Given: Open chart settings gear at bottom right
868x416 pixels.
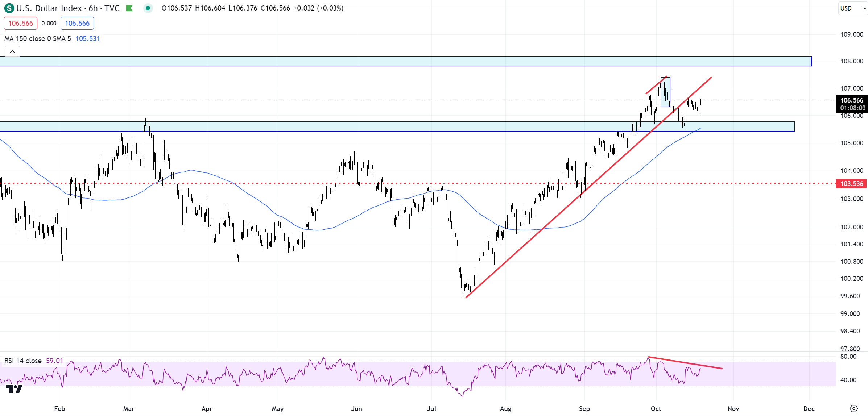Looking at the screenshot, I should click(854, 408).
